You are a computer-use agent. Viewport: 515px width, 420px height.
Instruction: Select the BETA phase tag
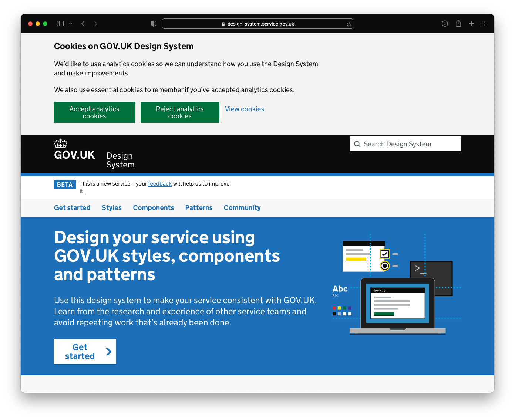pos(65,184)
